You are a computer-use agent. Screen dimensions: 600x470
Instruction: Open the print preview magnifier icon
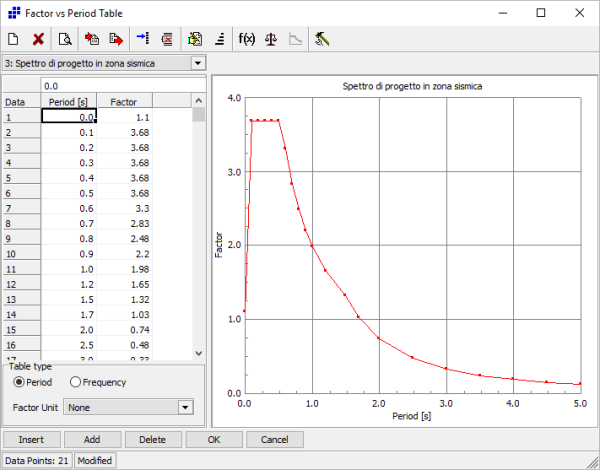pyautogui.click(x=65, y=40)
